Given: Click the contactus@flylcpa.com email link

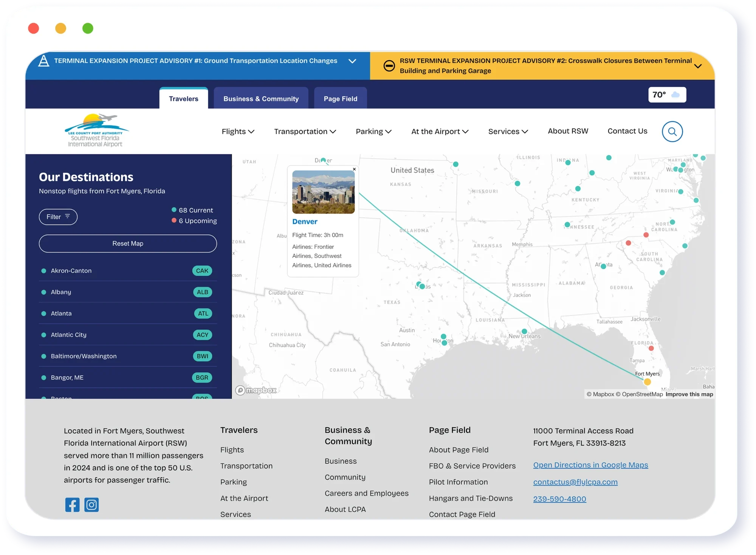Looking at the screenshot, I should coord(575,482).
